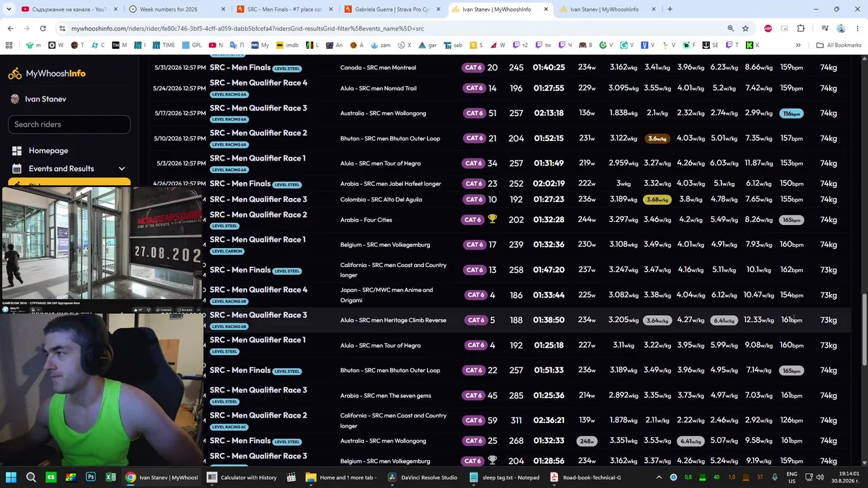Click the trophy icon in the 01:28:56 row
Image resolution: width=868 pixels, height=488 pixels.
click(x=492, y=460)
